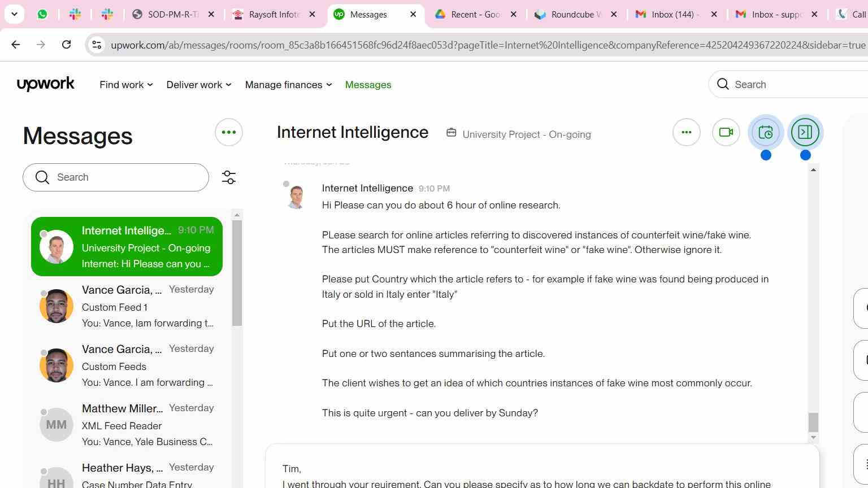Open message filter settings icon
868x488 pixels.
[229, 177]
